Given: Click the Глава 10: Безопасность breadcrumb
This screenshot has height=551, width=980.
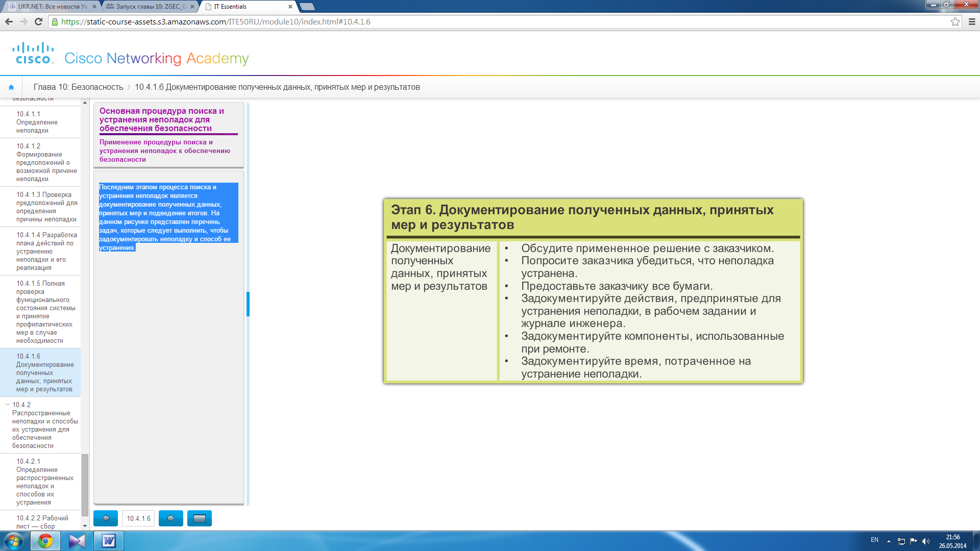Looking at the screenshot, I should click(78, 87).
